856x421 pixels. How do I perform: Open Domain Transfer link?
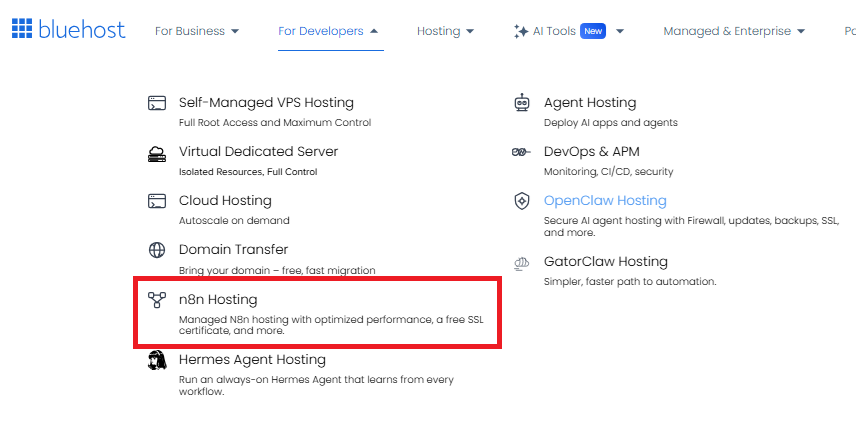pos(234,250)
